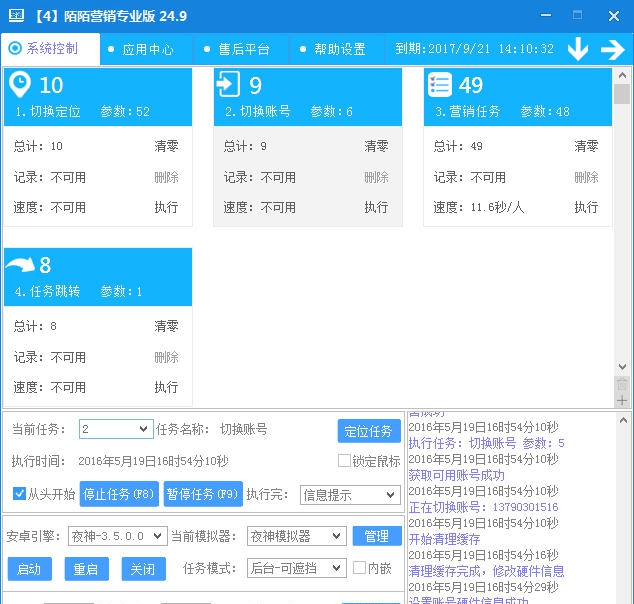The width and height of the screenshot is (634, 604).
Task: Click the down arrow icon in the top bar
Action: 578,49
